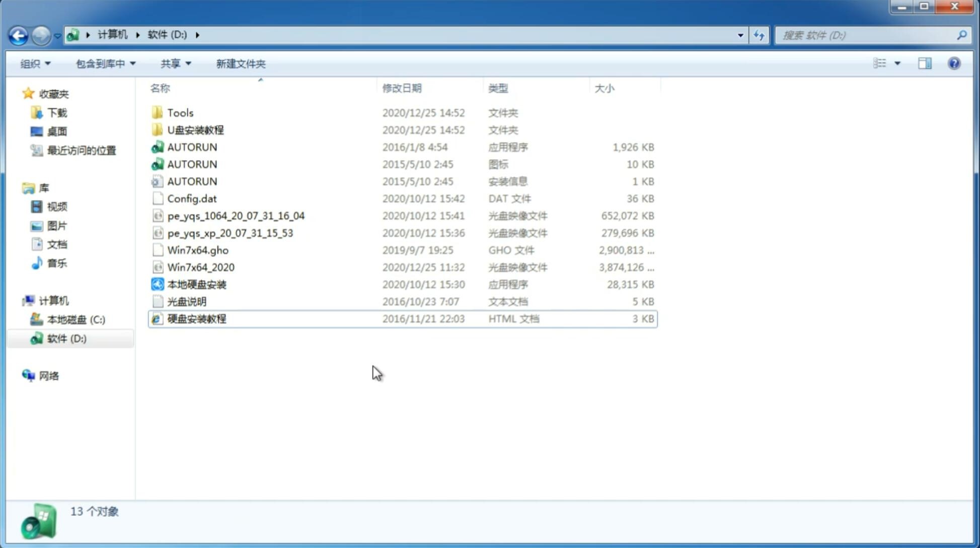Open 本地硬盘安装 application
The image size is (980, 548).
click(196, 284)
